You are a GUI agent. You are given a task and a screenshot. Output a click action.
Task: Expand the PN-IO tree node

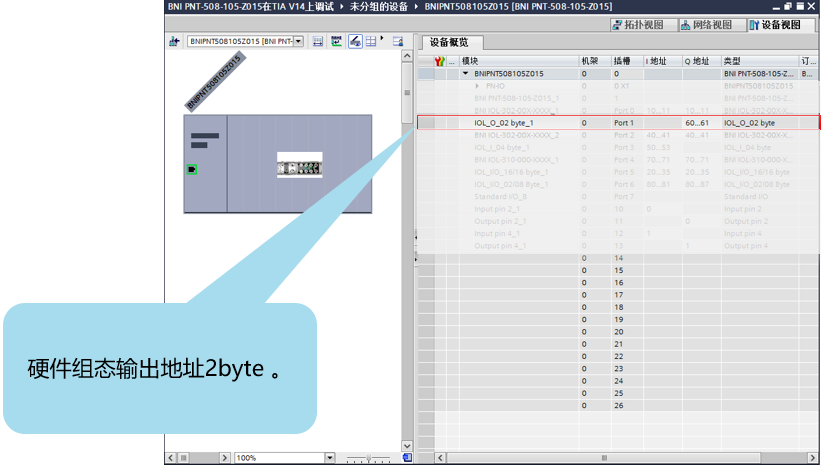click(477, 86)
